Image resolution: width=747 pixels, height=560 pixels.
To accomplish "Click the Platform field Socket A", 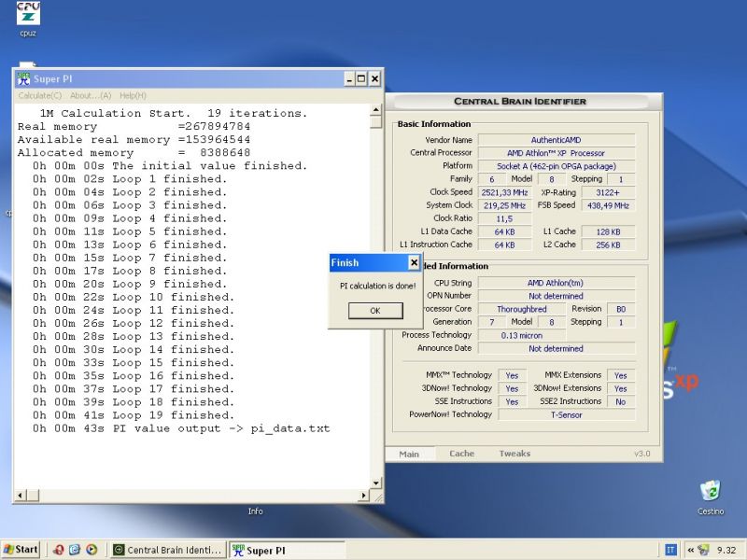I will coord(557,166).
